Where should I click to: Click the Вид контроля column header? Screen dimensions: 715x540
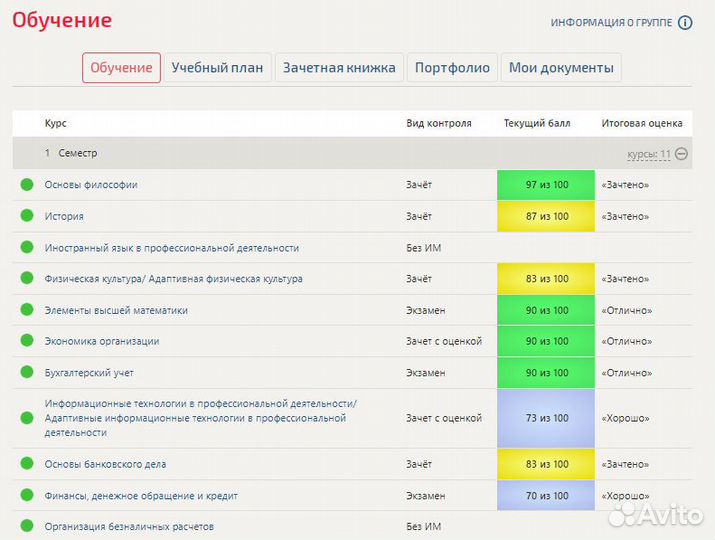[439, 123]
